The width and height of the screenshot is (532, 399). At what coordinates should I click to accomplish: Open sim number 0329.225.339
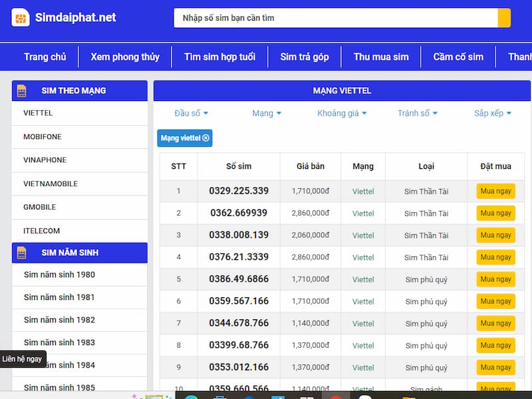(x=239, y=191)
